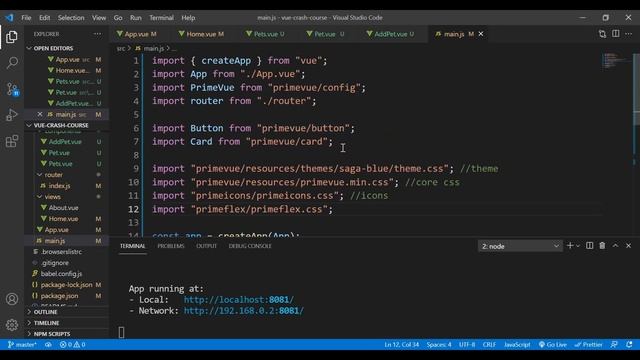Open the Extensions view

tap(12, 141)
